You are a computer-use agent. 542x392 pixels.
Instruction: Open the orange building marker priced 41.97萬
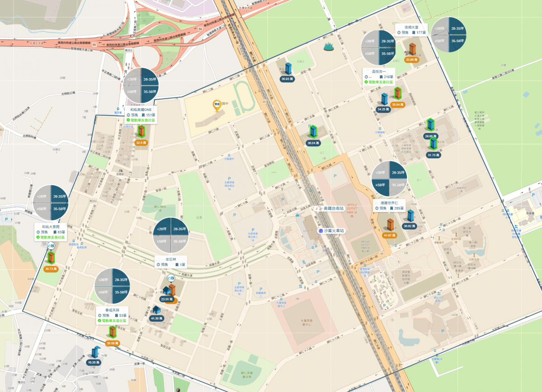tap(390, 225)
